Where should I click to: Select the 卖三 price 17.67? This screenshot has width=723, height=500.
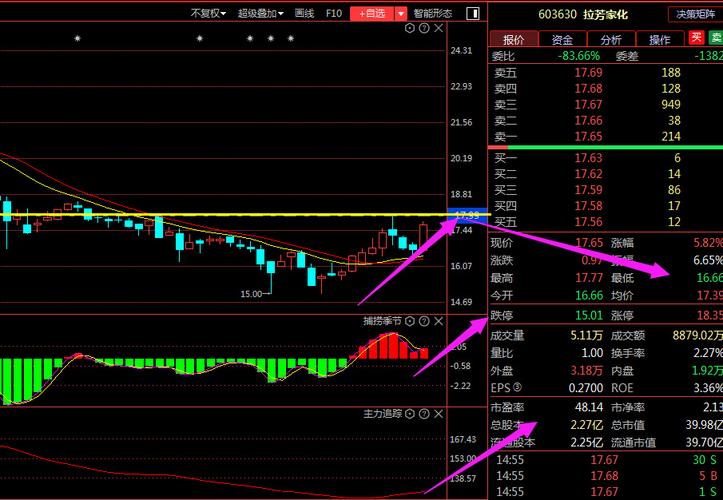588,105
